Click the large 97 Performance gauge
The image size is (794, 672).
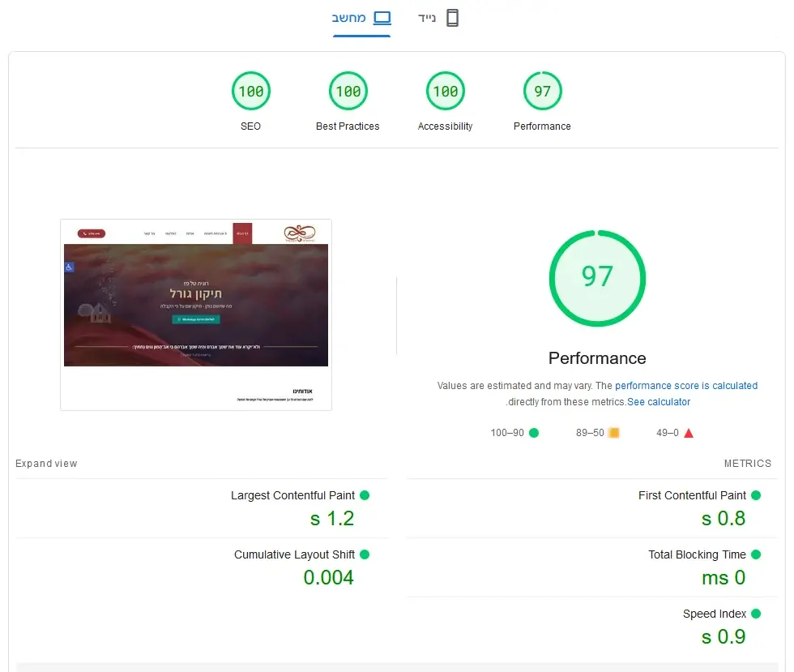tap(598, 278)
